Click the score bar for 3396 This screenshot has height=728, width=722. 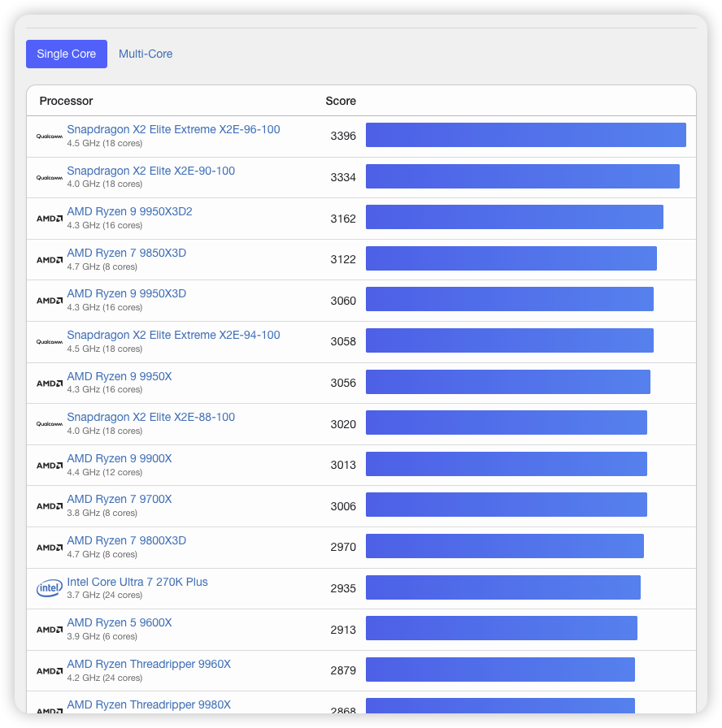[x=526, y=135]
